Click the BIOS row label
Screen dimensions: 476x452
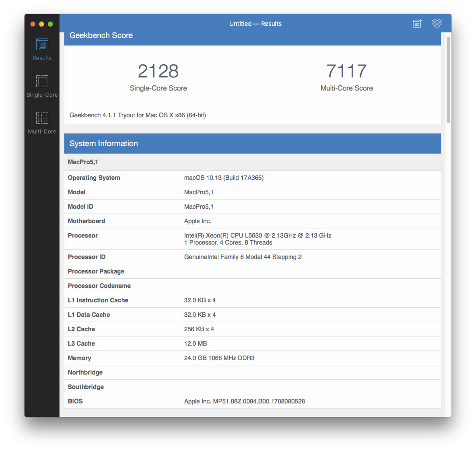(x=75, y=401)
